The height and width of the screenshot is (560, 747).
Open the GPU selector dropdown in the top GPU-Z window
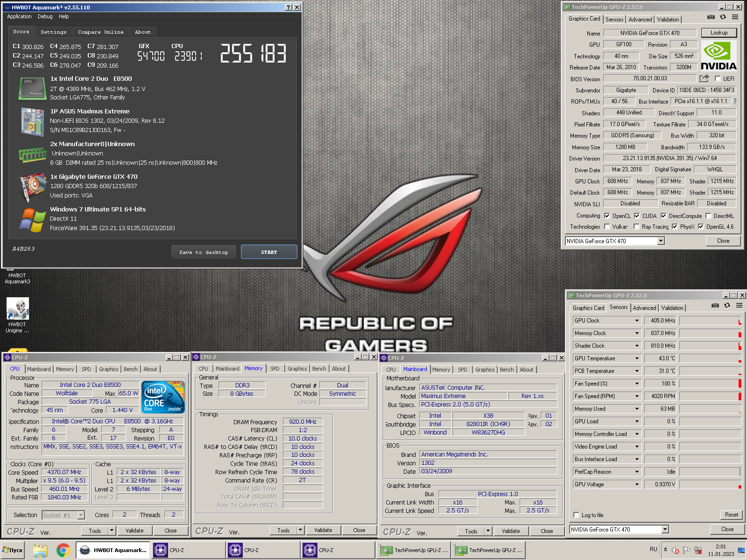661,241
